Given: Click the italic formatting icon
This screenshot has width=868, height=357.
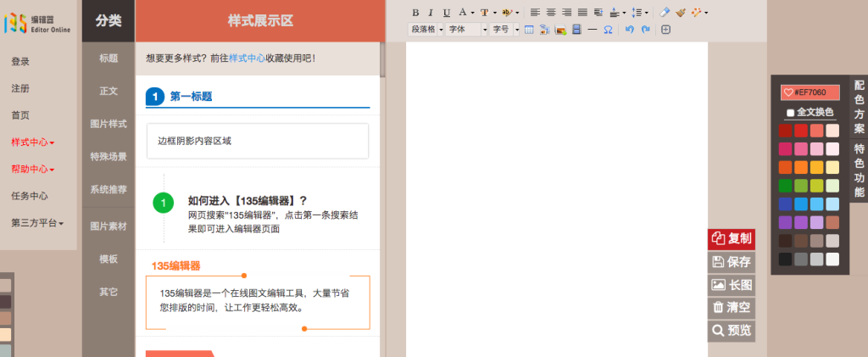Looking at the screenshot, I should coord(431,13).
